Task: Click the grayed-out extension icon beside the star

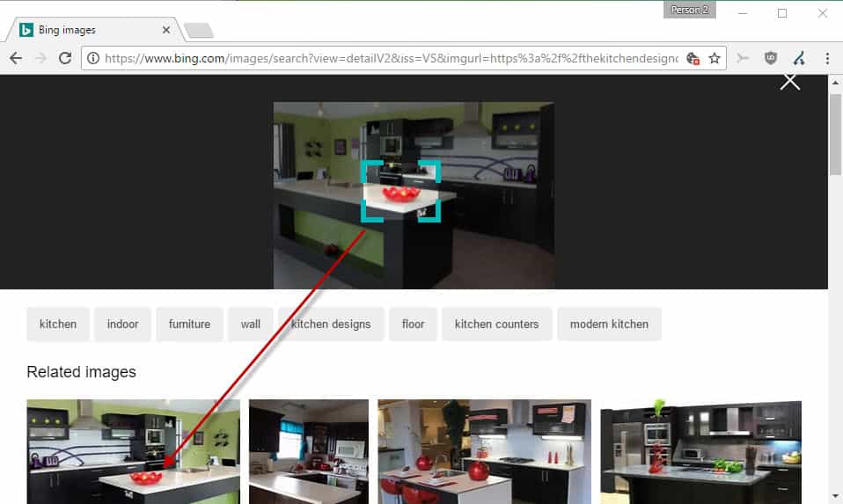Action: [743, 58]
